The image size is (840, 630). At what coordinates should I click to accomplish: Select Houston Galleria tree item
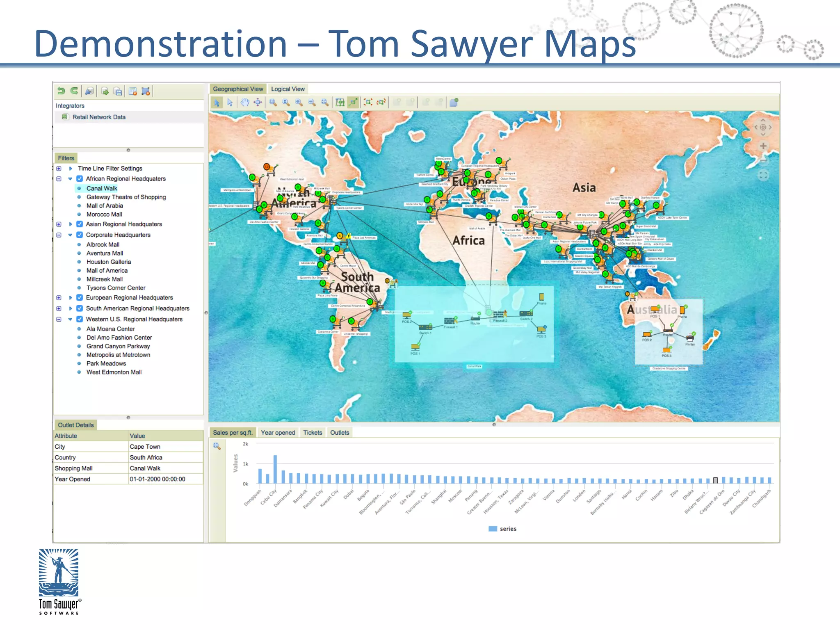click(x=109, y=262)
